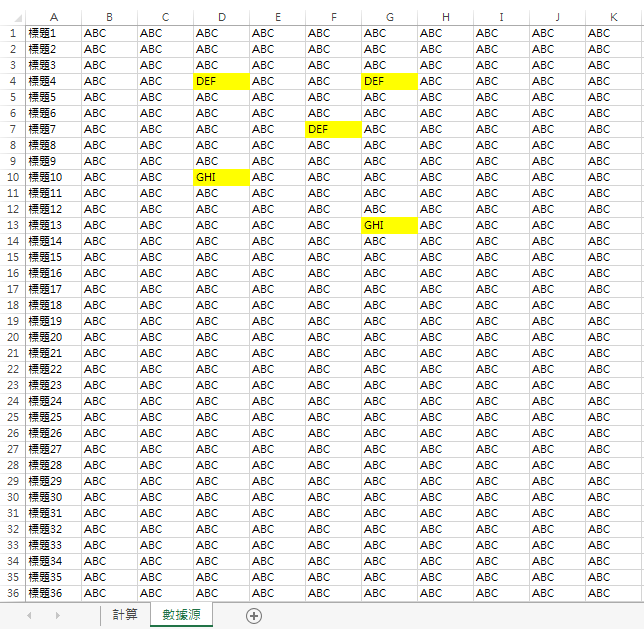Viewport: 644px width, 629px height.
Task: Select cell 標題7
Action: pos(53,129)
